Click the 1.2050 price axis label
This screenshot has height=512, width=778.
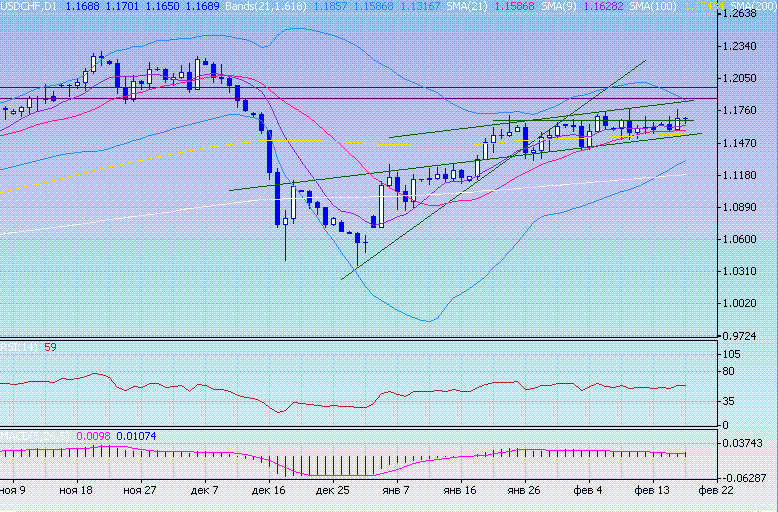pos(740,79)
